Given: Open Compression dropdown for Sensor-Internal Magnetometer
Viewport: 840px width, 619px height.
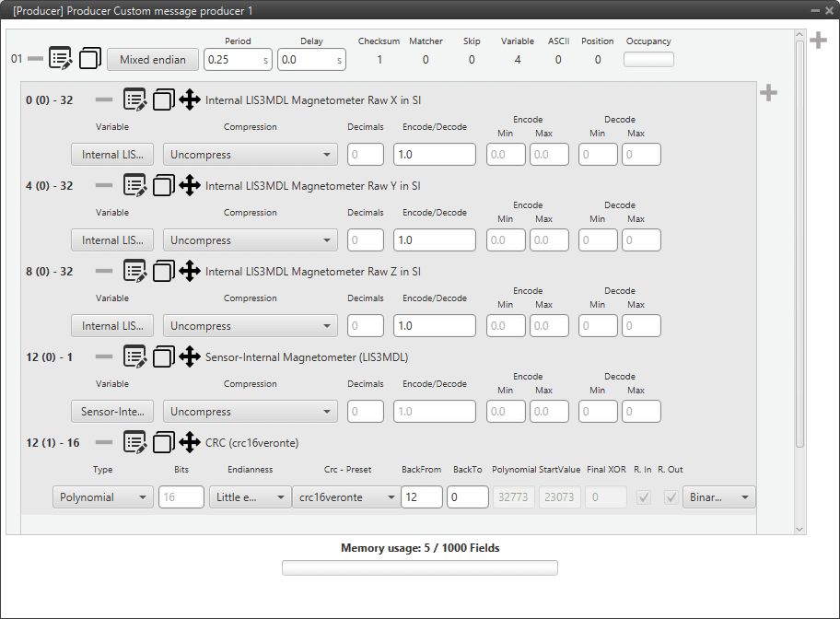Looking at the screenshot, I should coord(251,412).
